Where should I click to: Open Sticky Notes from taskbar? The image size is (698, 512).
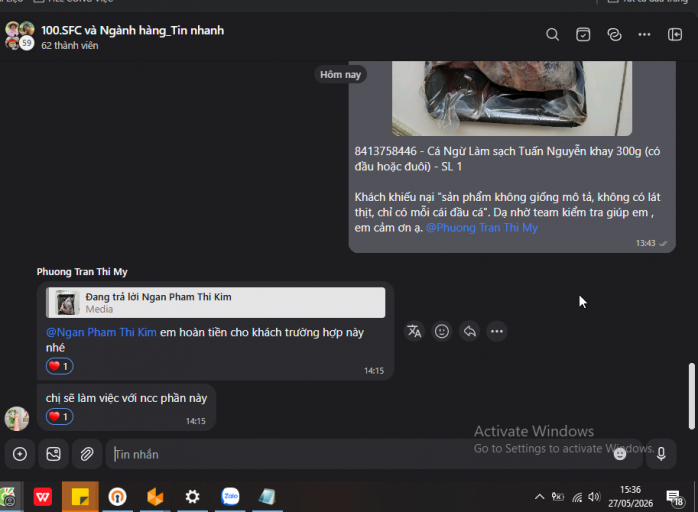[80, 496]
